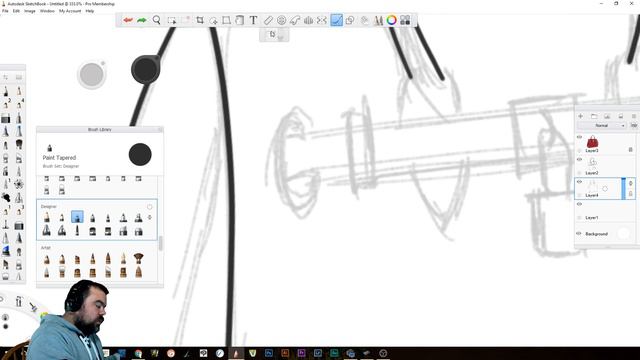Click the dark color puck
The width and height of the screenshot is (640, 360).
click(145, 70)
